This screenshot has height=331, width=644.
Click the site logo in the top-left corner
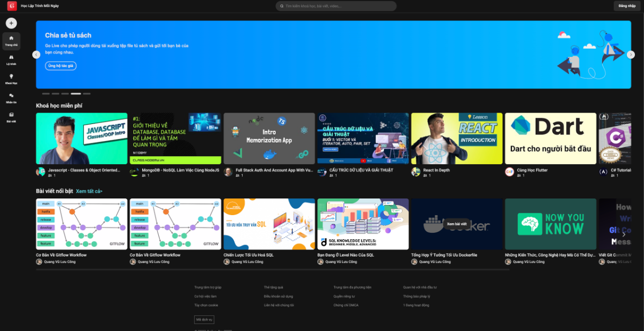13,6
